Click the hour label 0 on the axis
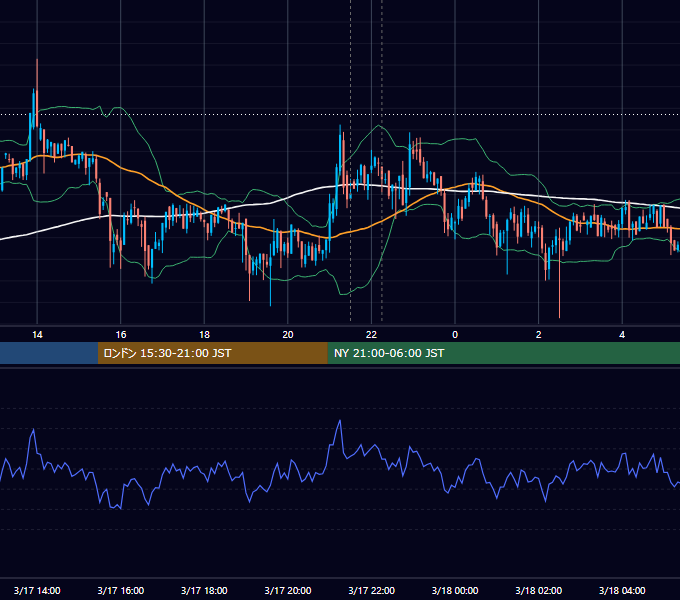This screenshot has height=600, width=680. coord(455,335)
